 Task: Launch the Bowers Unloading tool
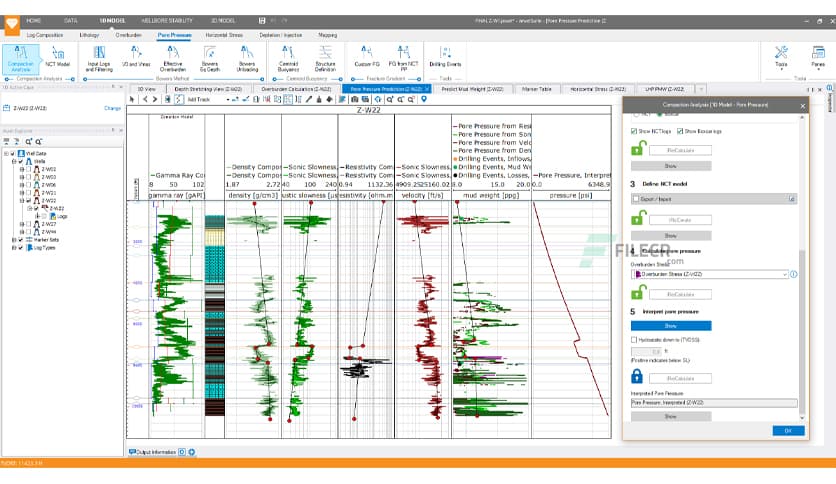(245, 57)
